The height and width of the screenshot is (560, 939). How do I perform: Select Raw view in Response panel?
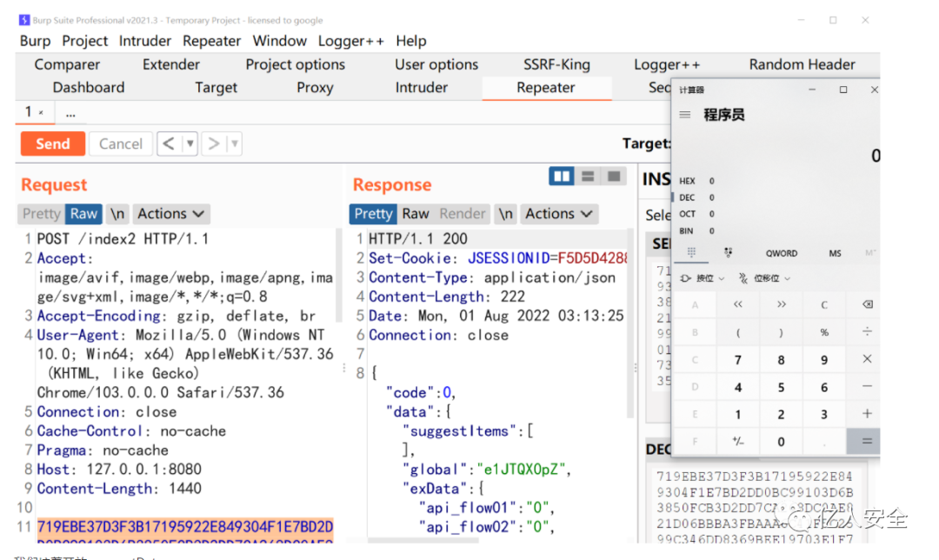click(415, 214)
